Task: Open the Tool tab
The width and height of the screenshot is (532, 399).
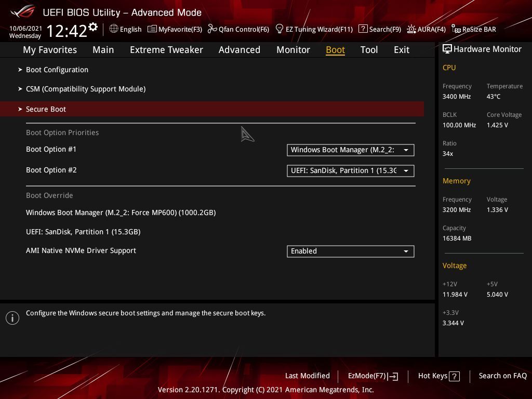Action: [369, 50]
